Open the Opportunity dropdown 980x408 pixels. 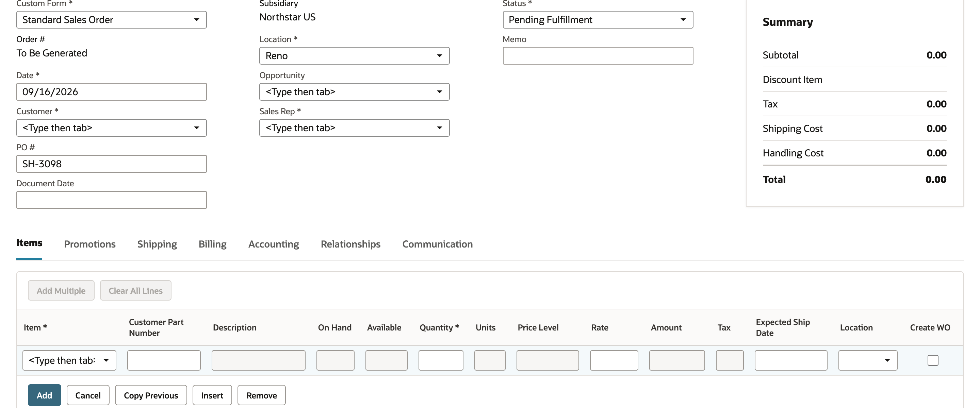coord(354,92)
